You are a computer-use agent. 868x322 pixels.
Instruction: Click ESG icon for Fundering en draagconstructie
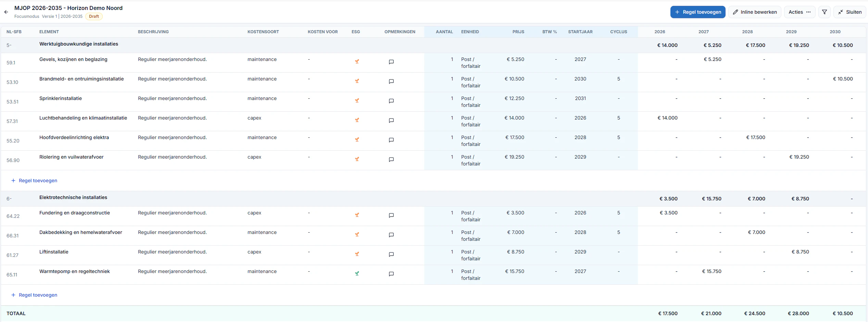[x=357, y=215]
